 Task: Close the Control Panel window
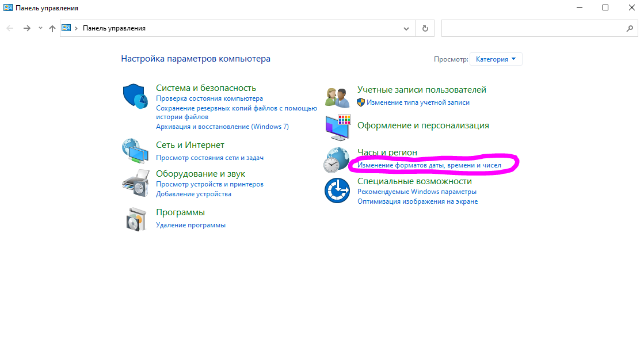(631, 8)
